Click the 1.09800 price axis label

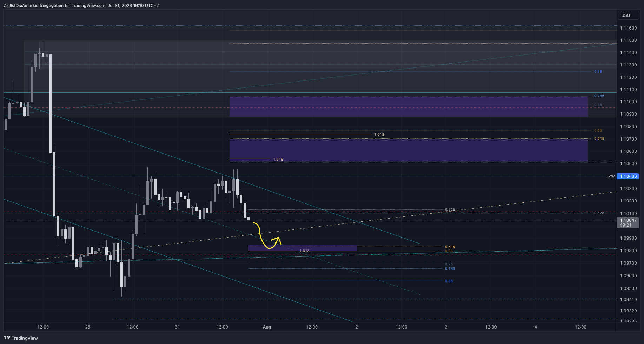(628, 251)
